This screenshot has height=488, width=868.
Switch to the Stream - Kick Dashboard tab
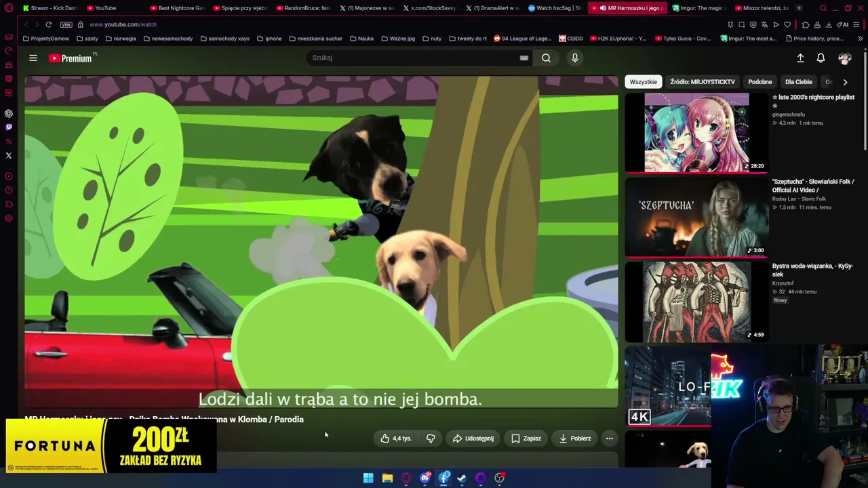[51, 8]
